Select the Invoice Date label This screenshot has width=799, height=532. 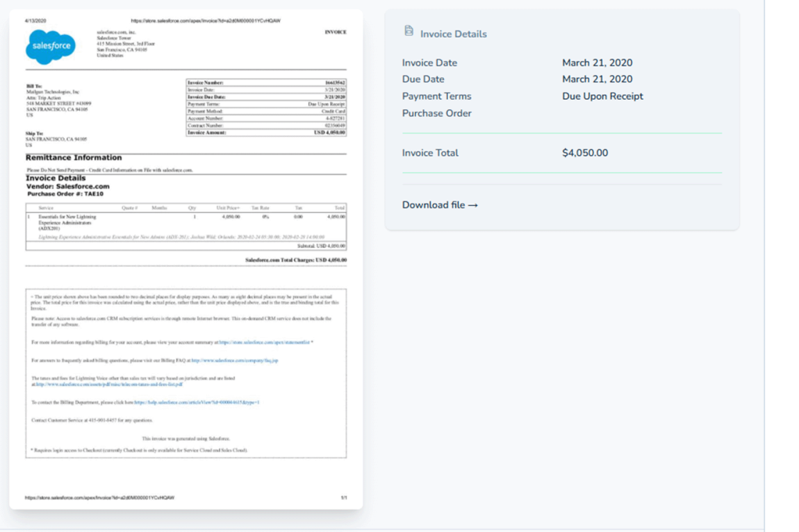click(429, 62)
